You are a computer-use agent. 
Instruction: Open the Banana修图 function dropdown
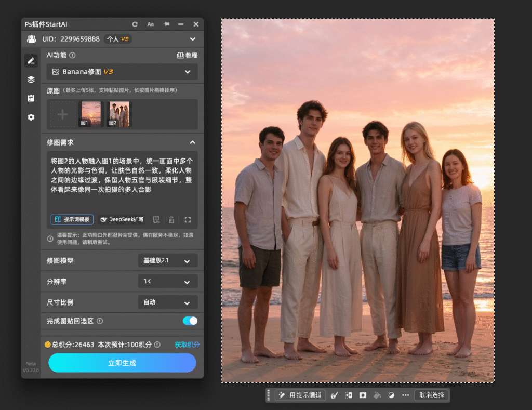click(122, 72)
